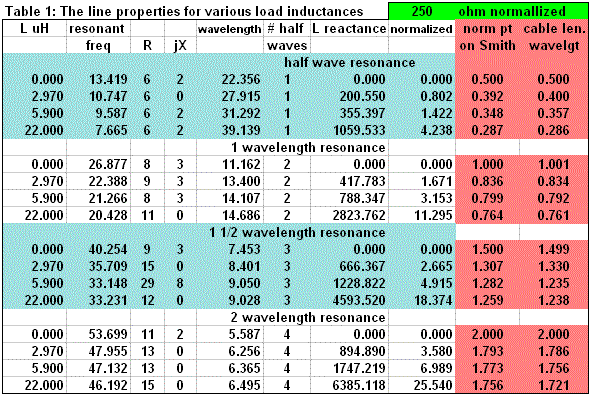Click the cable length value 1.330
This screenshot has height=396, width=591.
553,266
